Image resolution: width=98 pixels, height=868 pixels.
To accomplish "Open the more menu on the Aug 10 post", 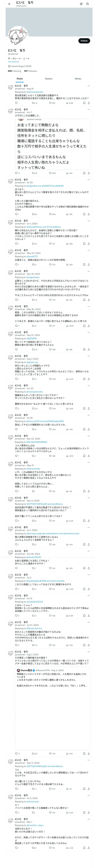I will (89, 86).
